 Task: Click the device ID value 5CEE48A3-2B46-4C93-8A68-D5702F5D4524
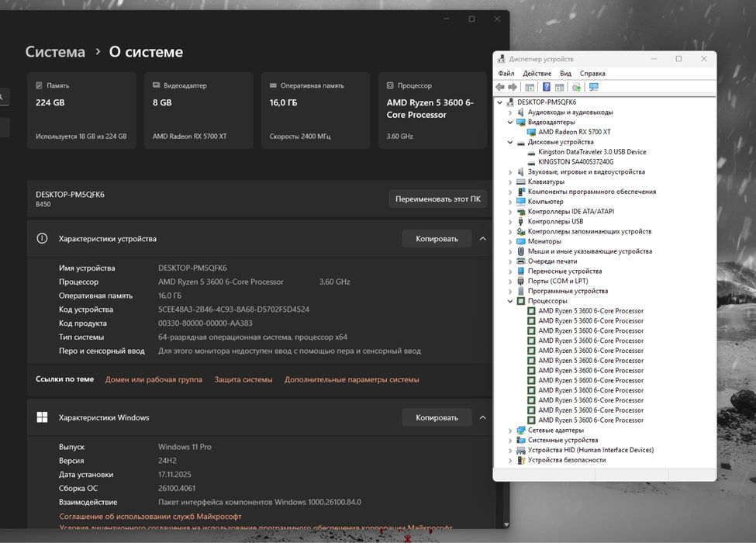234,310
